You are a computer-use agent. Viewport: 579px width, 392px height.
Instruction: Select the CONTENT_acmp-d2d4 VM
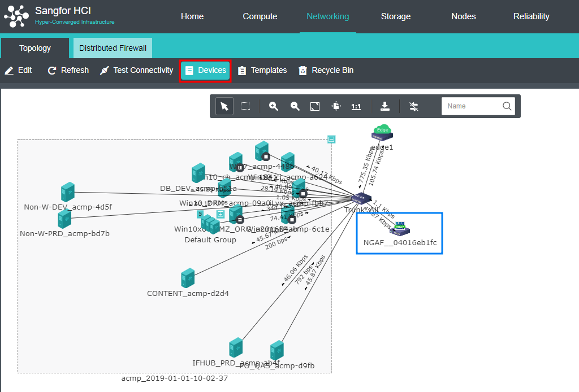pos(188,278)
